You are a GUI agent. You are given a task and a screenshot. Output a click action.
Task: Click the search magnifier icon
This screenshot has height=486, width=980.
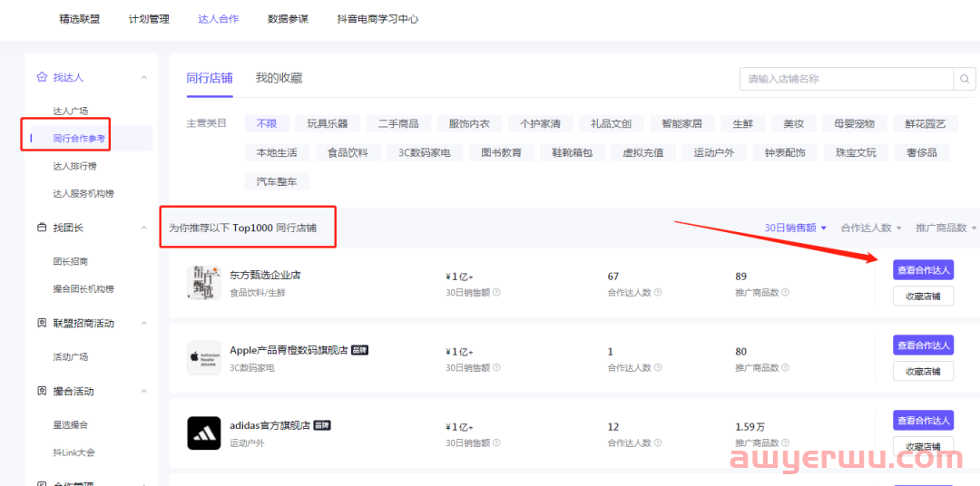tap(965, 79)
